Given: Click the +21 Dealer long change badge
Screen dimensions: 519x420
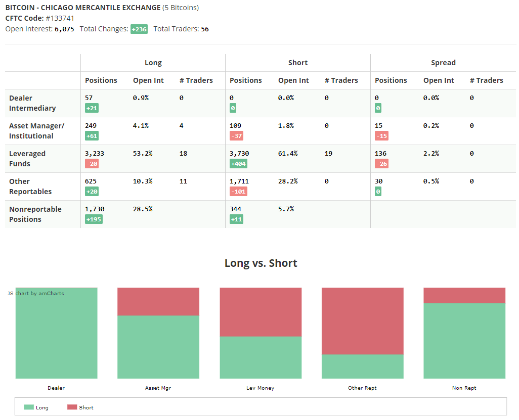Looking at the screenshot, I should tap(92, 108).
